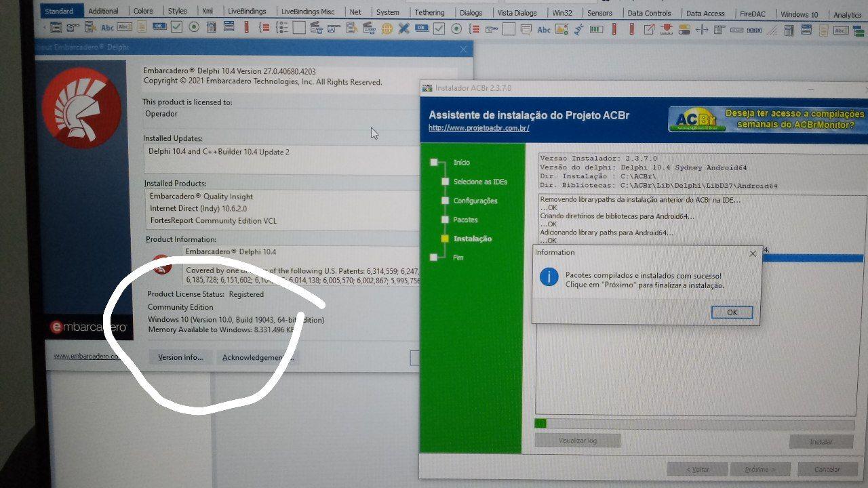Select the OK button icon right of crossed tools
The width and height of the screenshot is (868, 488).
coord(422,28)
